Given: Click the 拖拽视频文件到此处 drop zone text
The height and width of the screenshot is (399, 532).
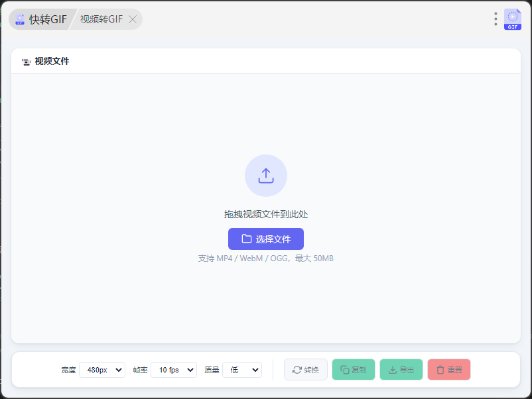Looking at the screenshot, I should pos(266,214).
